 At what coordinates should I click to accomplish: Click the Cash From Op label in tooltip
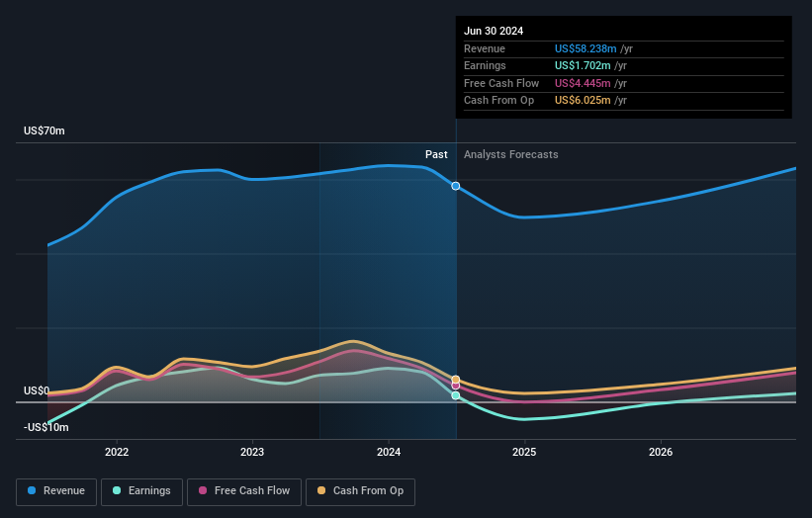(498, 101)
